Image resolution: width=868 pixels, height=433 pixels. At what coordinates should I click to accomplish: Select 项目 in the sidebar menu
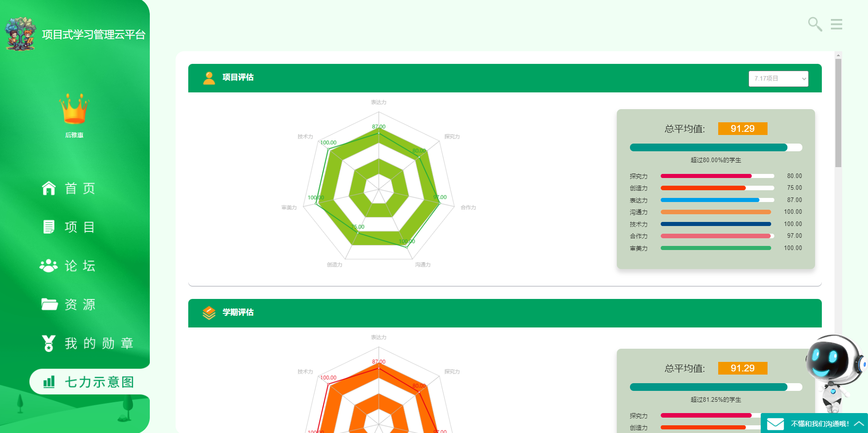coord(80,227)
